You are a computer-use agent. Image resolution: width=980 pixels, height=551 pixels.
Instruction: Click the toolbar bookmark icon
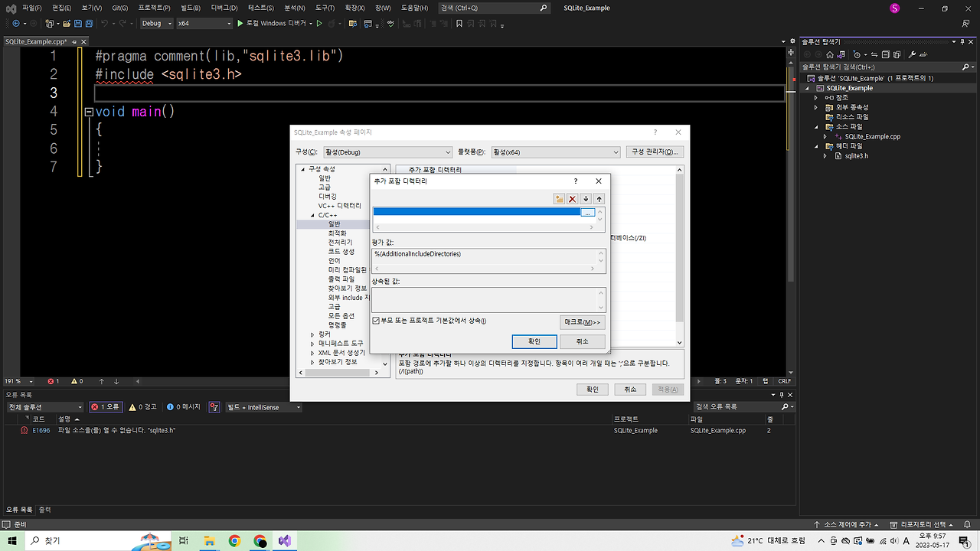pyautogui.click(x=459, y=24)
